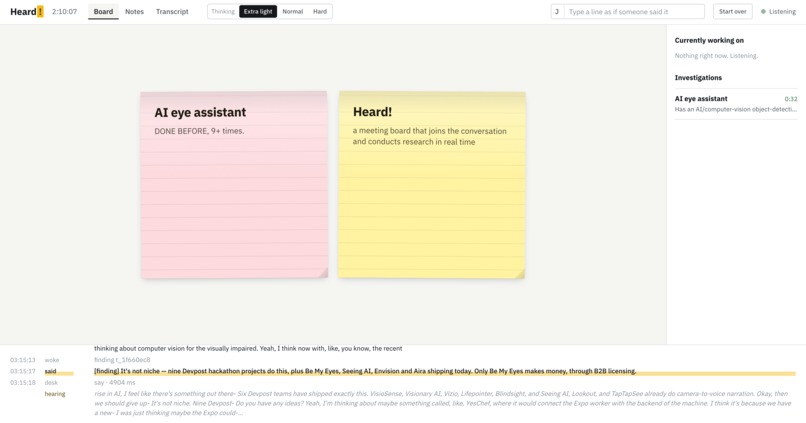Click the speaker initial J box

click(557, 11)
